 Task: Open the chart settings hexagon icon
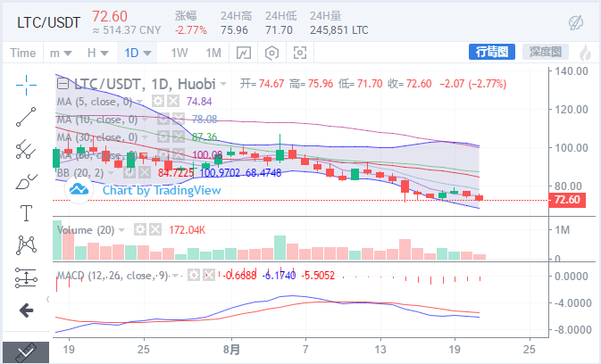[271, 53]
